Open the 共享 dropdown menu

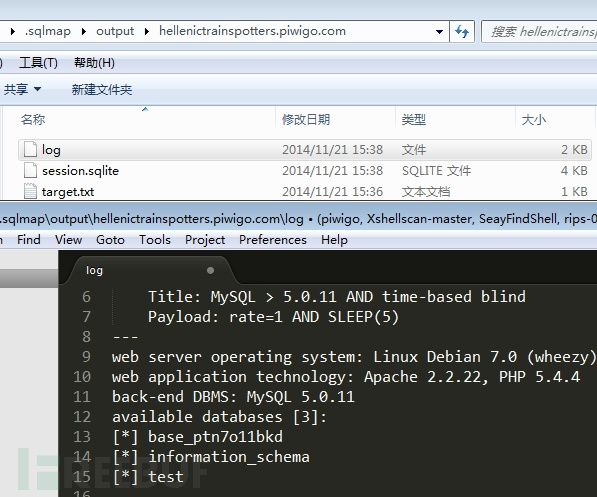point(22,89)
